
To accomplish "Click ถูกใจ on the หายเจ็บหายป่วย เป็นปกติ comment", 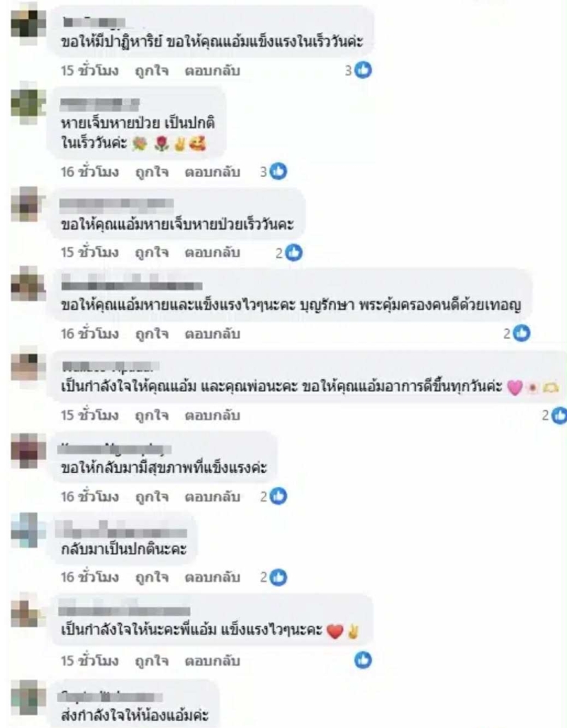I will click(x=152, y=172).
